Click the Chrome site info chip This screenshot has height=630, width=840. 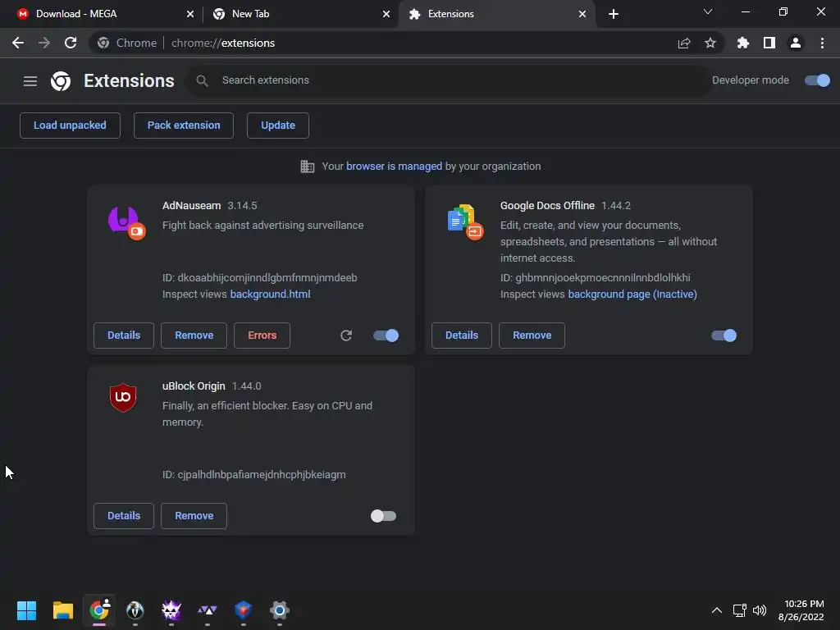[x=127, y=43]
